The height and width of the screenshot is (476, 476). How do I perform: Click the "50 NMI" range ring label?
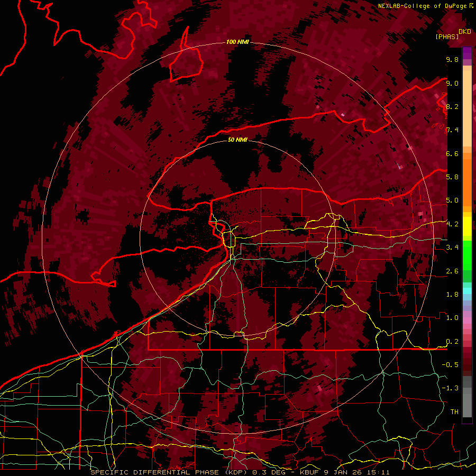[x=237, y=140]
